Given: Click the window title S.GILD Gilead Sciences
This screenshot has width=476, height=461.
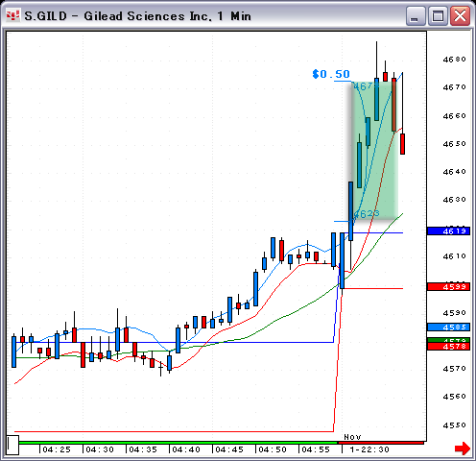Looking at the screenshot, I should 137,16.
